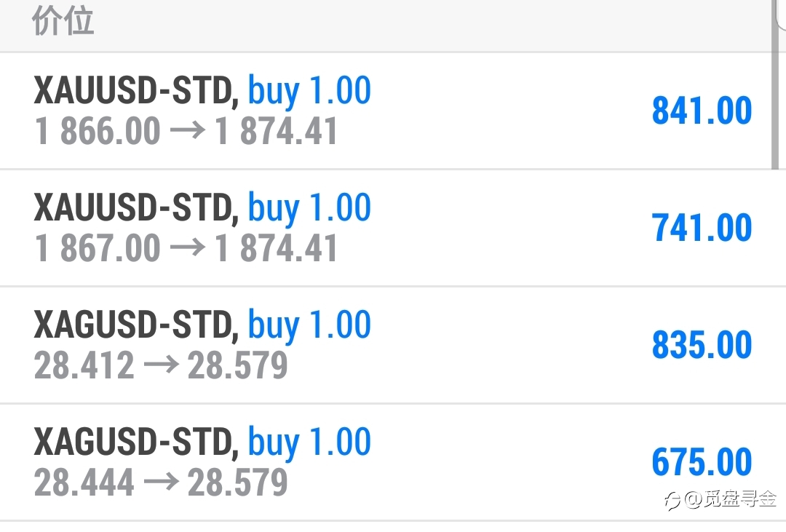The image size is (786, 532).
Task: Click the 741.00 profit value
Action: (702, 228)
